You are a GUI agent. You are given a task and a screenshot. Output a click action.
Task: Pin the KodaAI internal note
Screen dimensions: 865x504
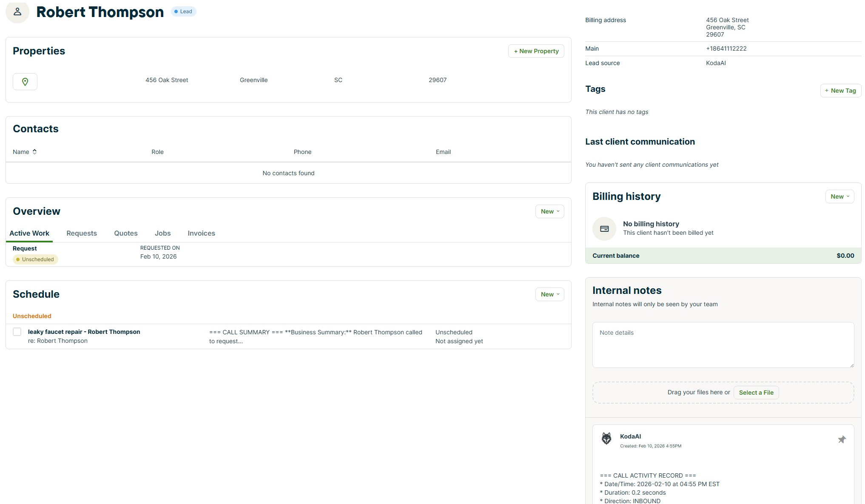[842, 439]
